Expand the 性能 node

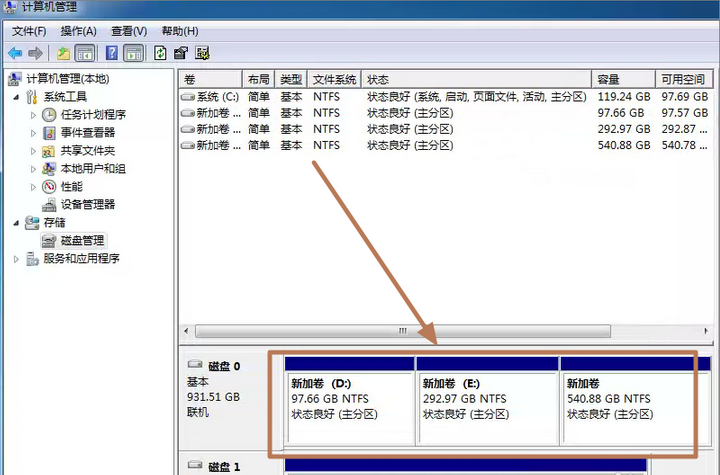pos(33,187)
